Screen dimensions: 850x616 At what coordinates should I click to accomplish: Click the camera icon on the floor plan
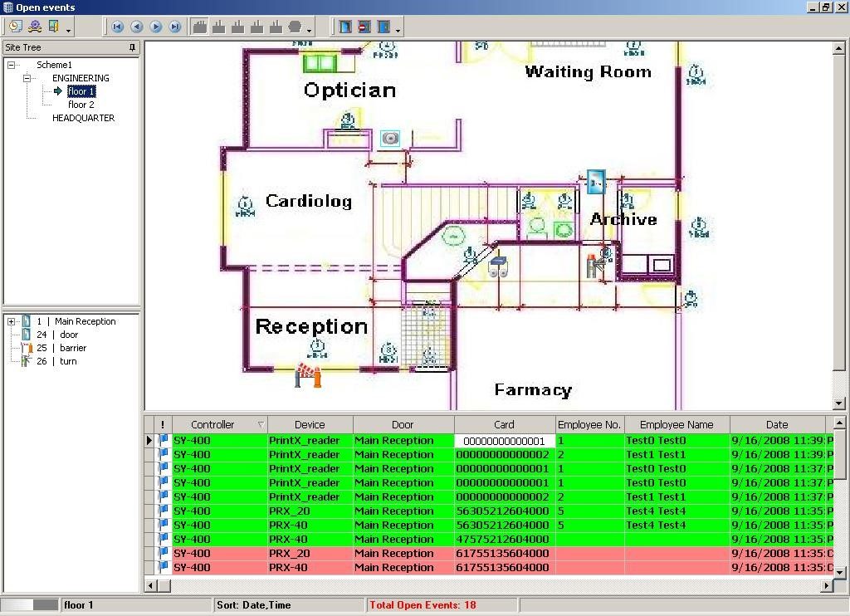(389, 139)
